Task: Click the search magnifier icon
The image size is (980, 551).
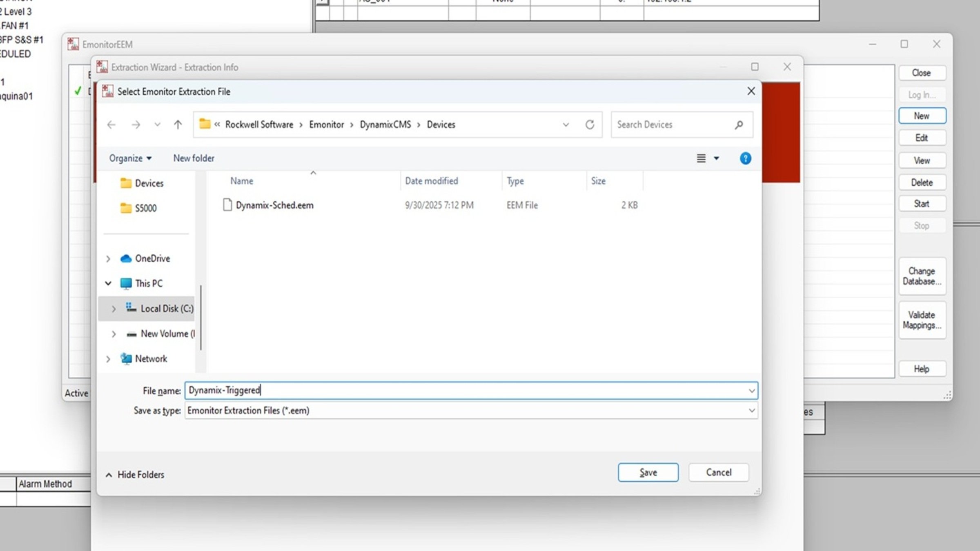Action: pyautogui.click(x=739, y=125)
